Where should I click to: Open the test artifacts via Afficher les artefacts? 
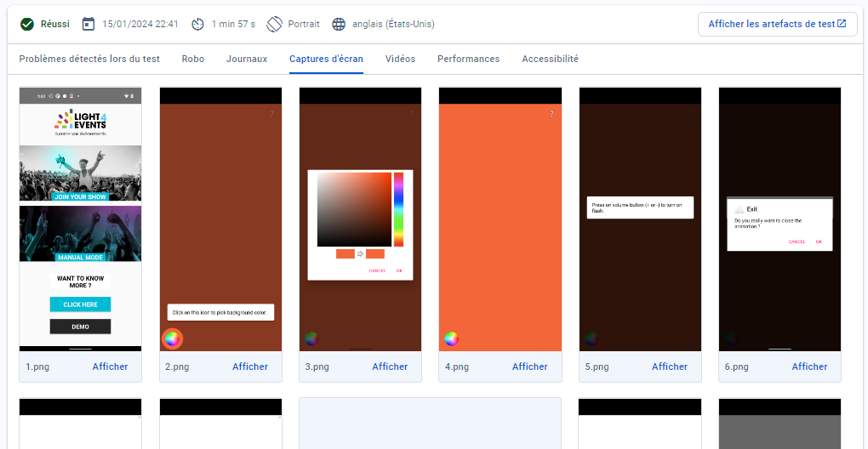pos(777,24)
